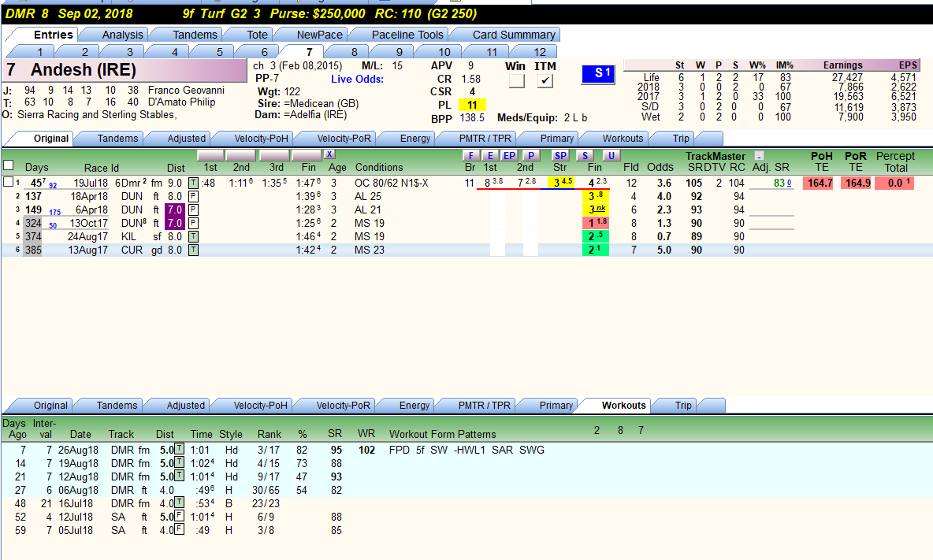The height and width of the screenshot is (560, 933).
Task: Open the Paceline Tools tab
Action: point(407,35)
